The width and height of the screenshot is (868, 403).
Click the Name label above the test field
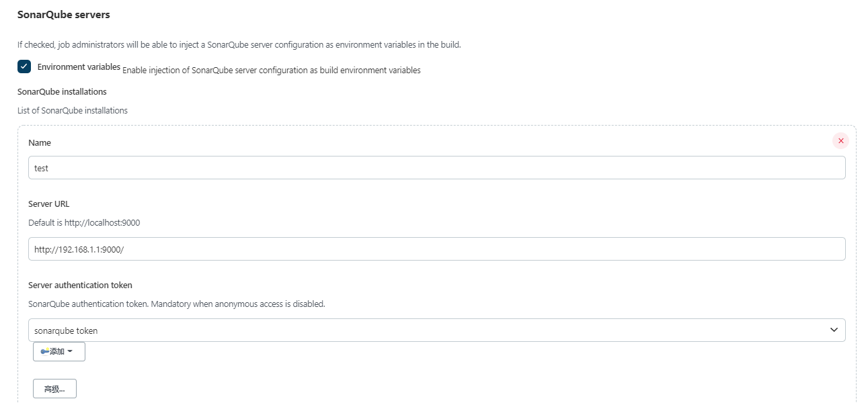[x=40, y=143]
